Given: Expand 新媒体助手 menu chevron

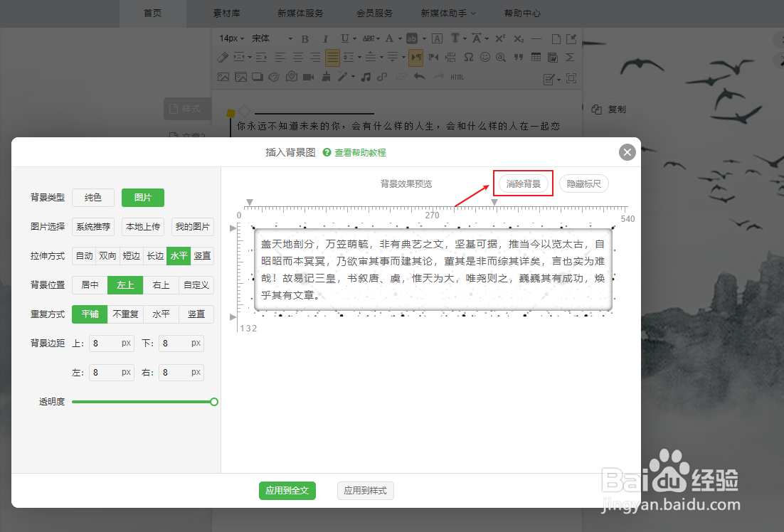Looking at the screenshot, I should [x=473, y=14].
